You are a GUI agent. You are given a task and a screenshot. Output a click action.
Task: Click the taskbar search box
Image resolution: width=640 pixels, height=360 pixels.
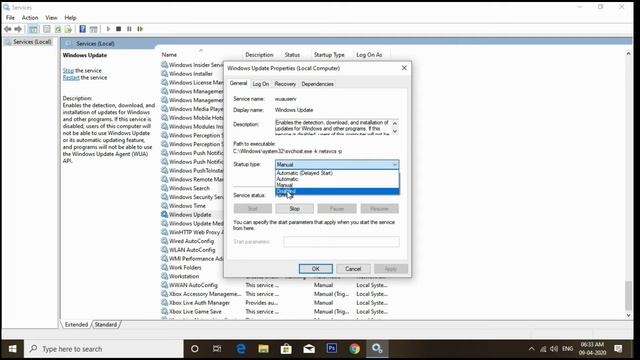(104, 349)
